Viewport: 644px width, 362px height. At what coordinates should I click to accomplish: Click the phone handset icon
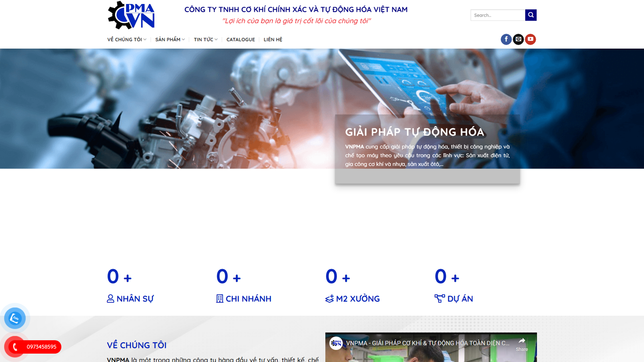(15, 346)
